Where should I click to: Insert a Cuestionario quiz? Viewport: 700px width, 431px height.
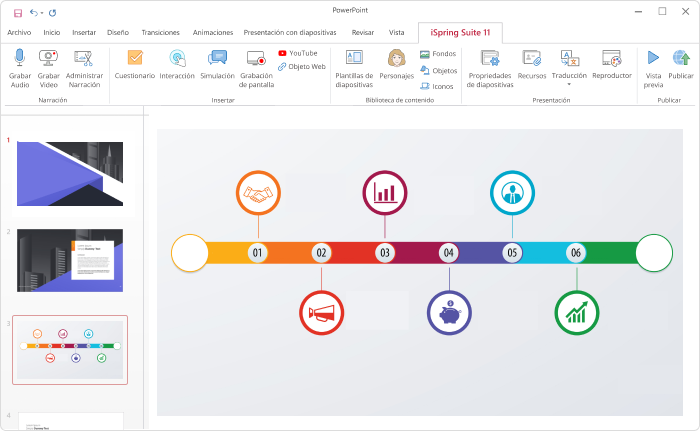(x=135, y=65)
